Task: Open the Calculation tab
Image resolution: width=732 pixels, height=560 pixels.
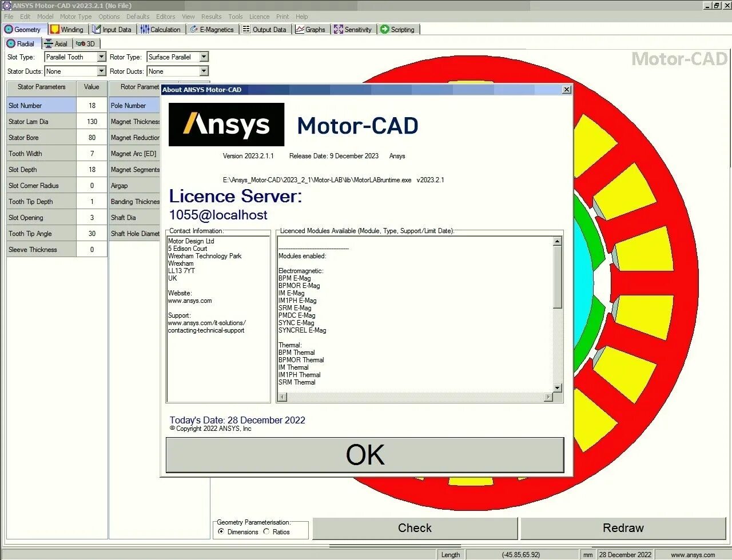Action: tap(161, 29)
